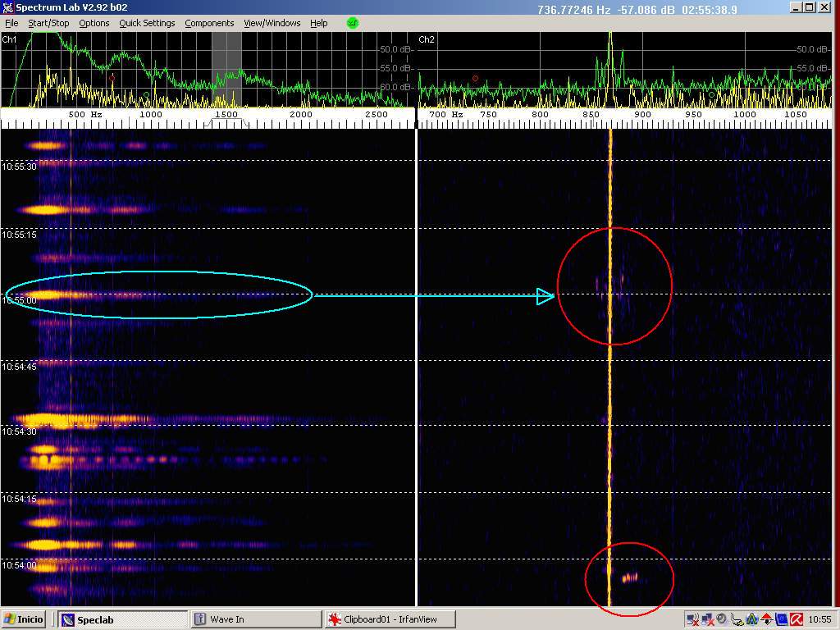Click the red up-down arrows tray icon

[x=766, y=619]
